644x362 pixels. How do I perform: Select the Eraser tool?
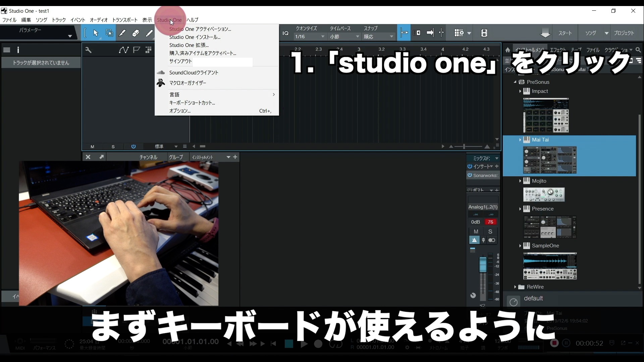point(136,33)
